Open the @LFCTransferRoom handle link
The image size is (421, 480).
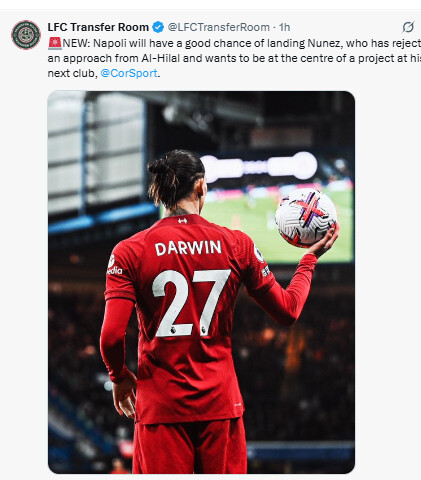218,27
